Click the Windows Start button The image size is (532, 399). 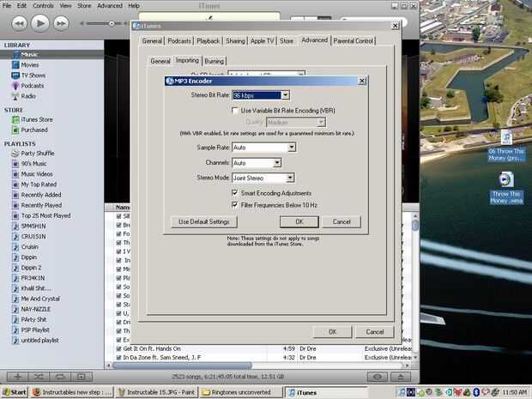pyautogui.click(x=15, y=392)
